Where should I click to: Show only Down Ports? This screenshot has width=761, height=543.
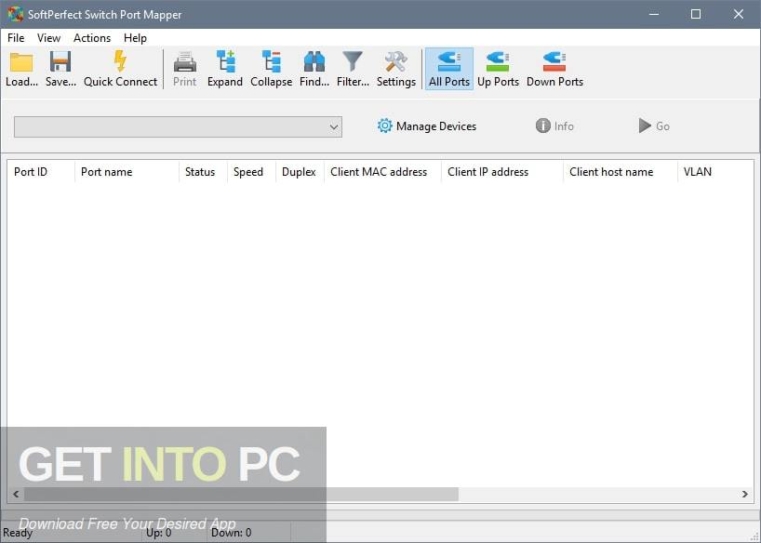pyautogui.click(x=555, y=68)
